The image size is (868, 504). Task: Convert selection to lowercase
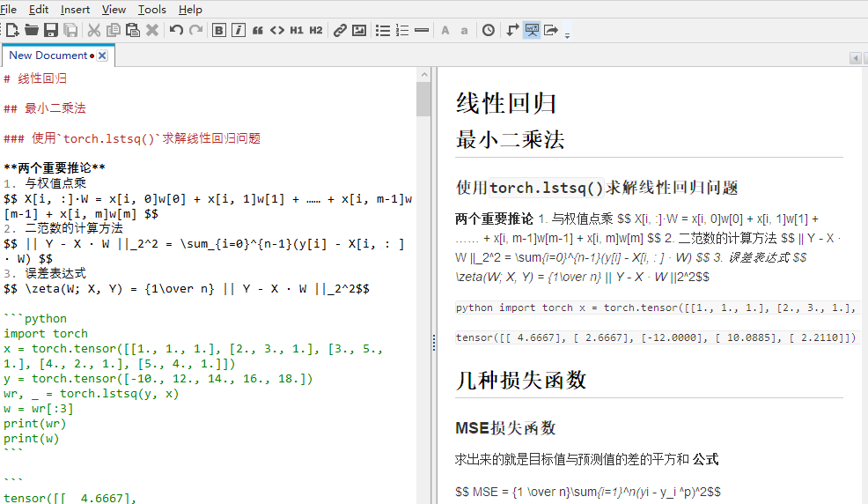click(x=465, y=30)
